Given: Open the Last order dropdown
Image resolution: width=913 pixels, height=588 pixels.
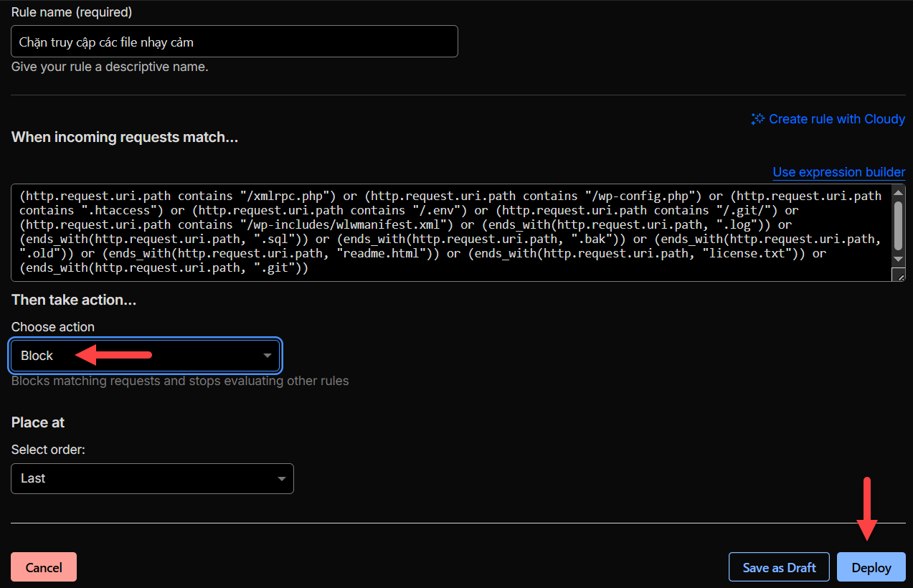Looking at the screenshot, I should click(x=152, y=479).
